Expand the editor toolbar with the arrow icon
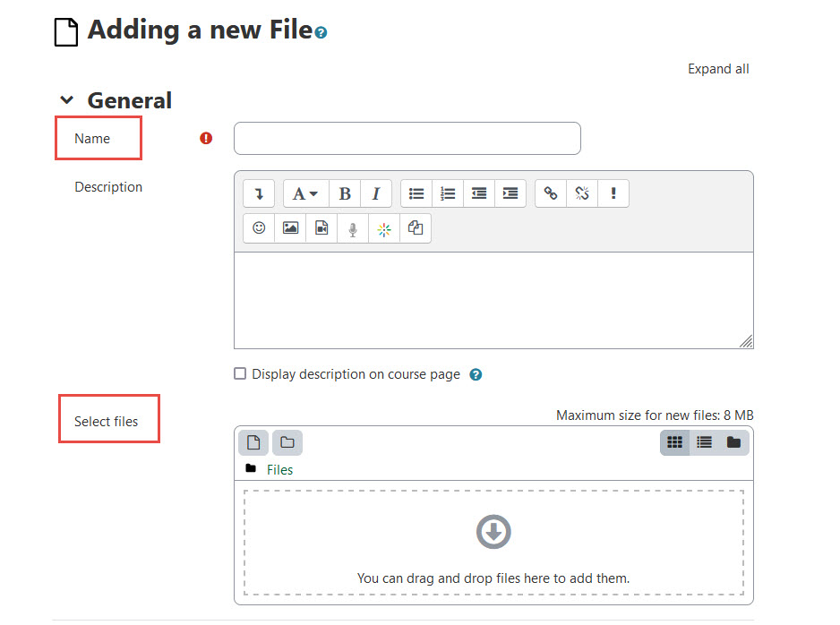This screenshot has width=840, height=625. [x=259, y=193]
